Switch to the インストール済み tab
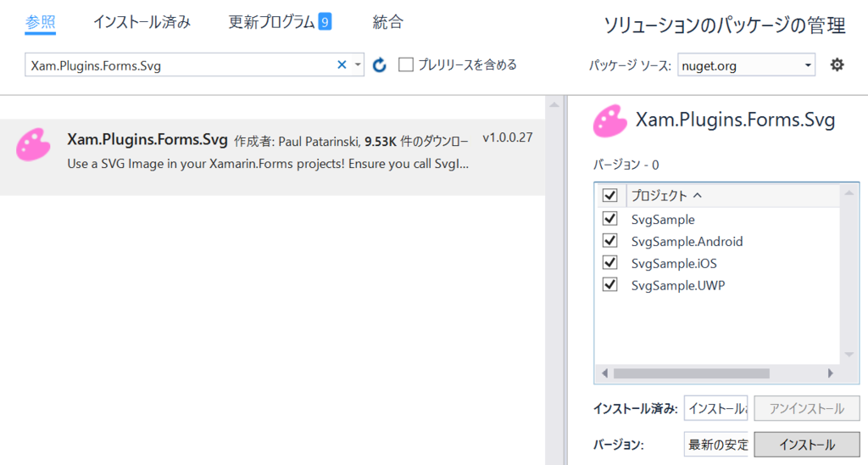Image resolution: width=868 pixels, height=465 pixels. pos(142,22)
